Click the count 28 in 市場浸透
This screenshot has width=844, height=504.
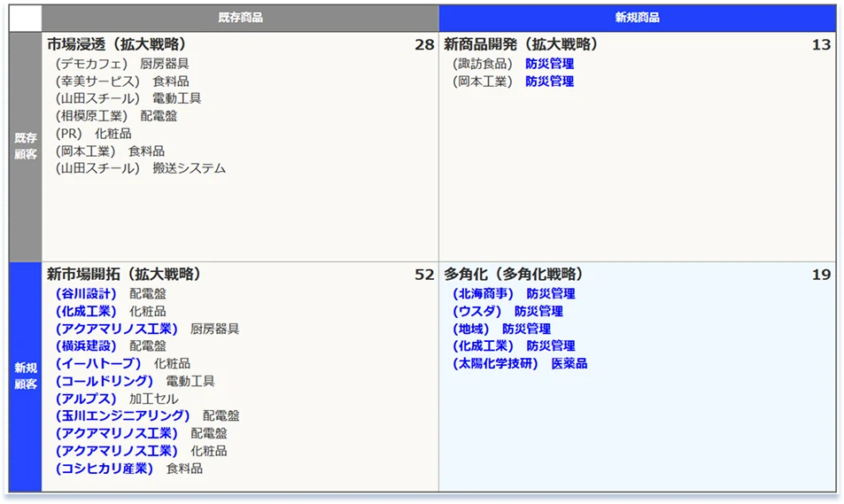coord(424,44)
